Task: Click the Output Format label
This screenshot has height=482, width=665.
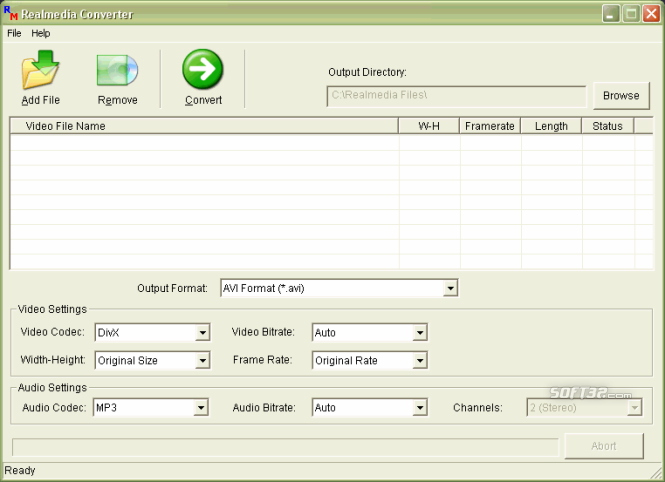Action: click(172, 288)
